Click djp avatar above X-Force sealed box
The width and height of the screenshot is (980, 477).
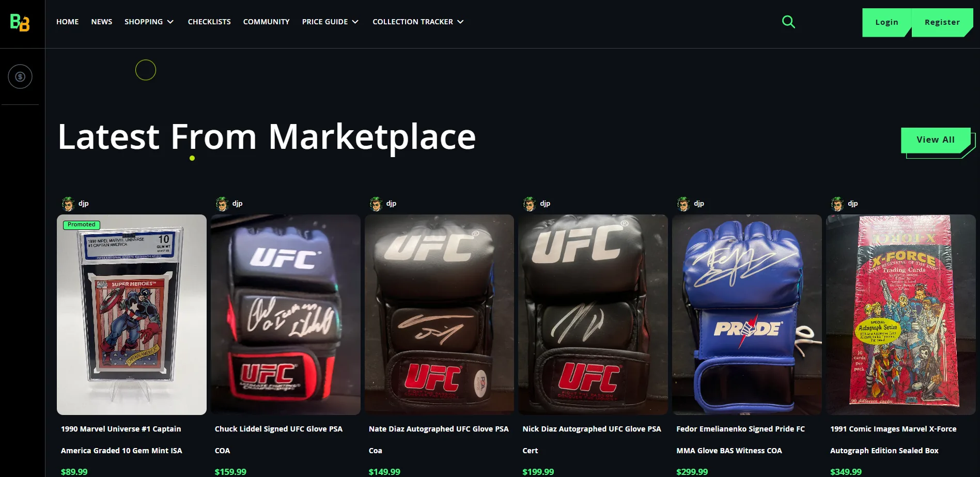point(837,204)
